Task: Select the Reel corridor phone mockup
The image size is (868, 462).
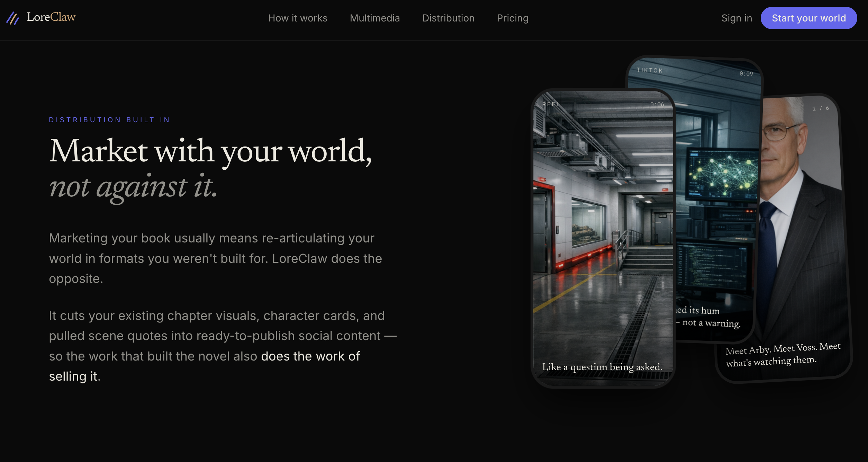Action: pyautogui.click(x=603, y=238)
